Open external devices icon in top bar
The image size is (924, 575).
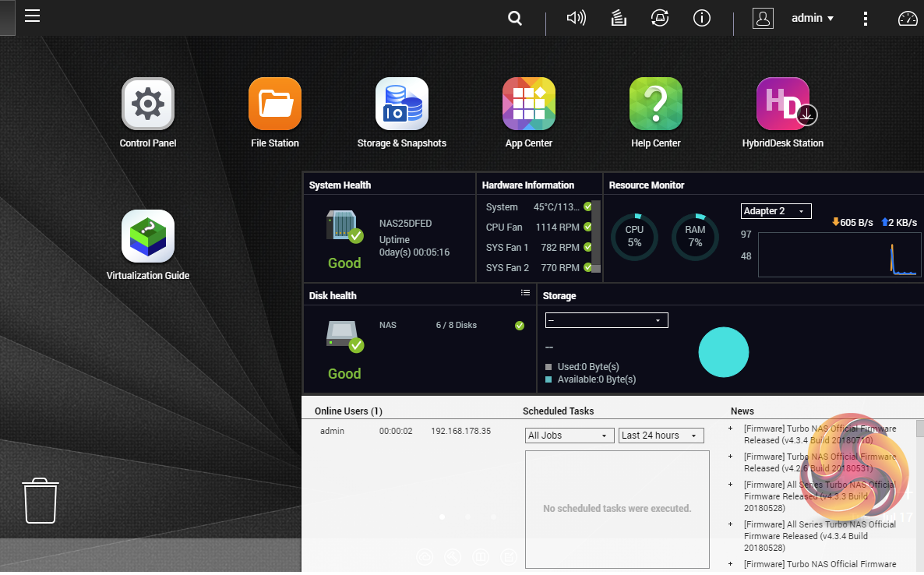[x=659, y=18]
